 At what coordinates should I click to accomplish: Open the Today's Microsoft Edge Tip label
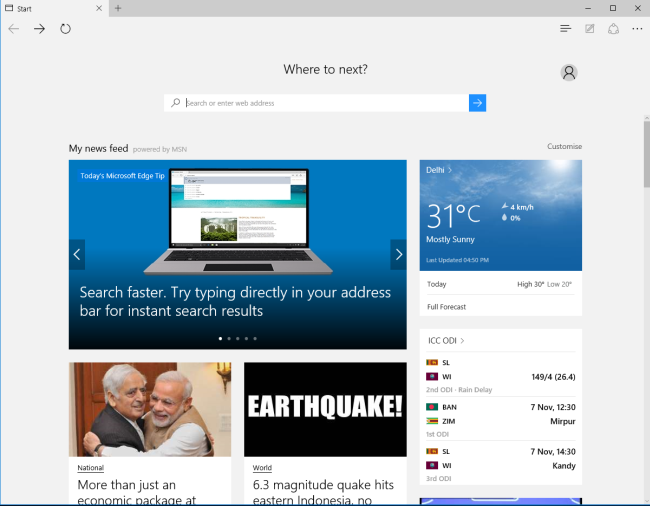point(122,176)
